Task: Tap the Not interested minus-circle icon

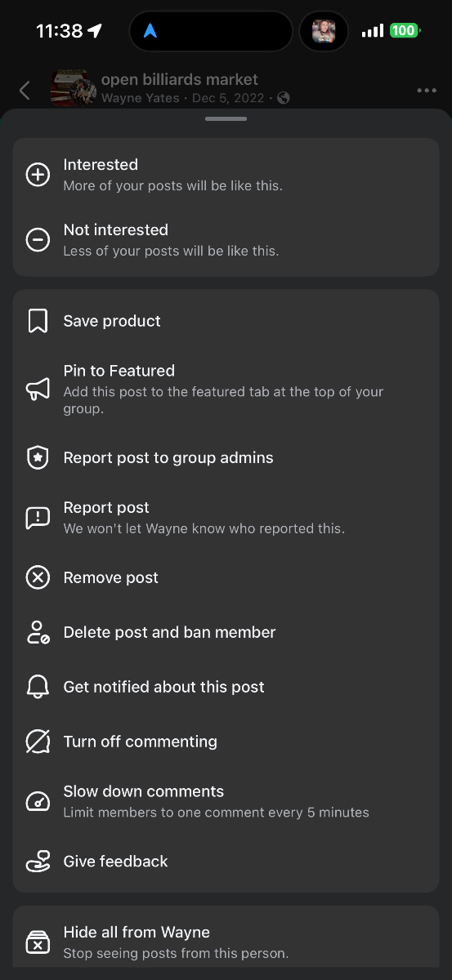Action: click(38, 240)
